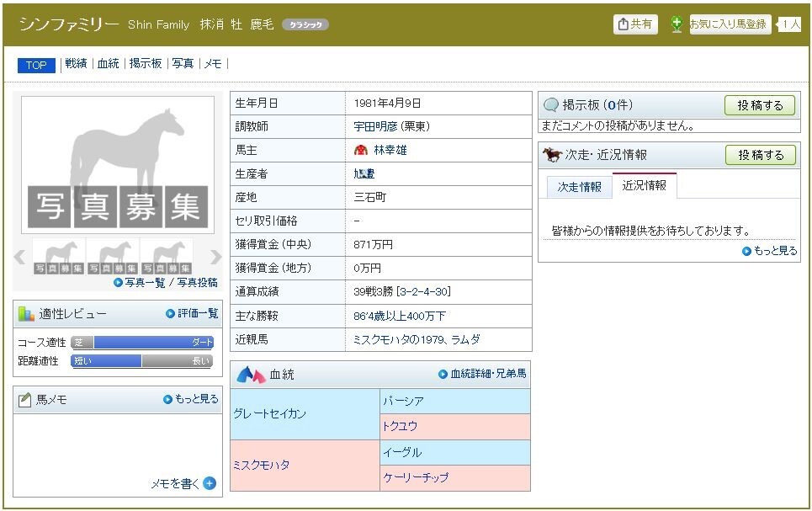Click 86'4歳以上400万下 race text

399,316
